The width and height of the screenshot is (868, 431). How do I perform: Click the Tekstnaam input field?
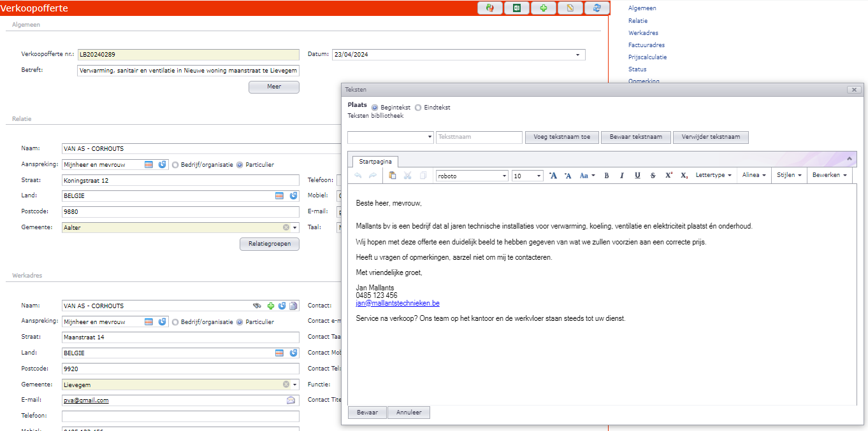pyautogui.click(x=479, y=137)
